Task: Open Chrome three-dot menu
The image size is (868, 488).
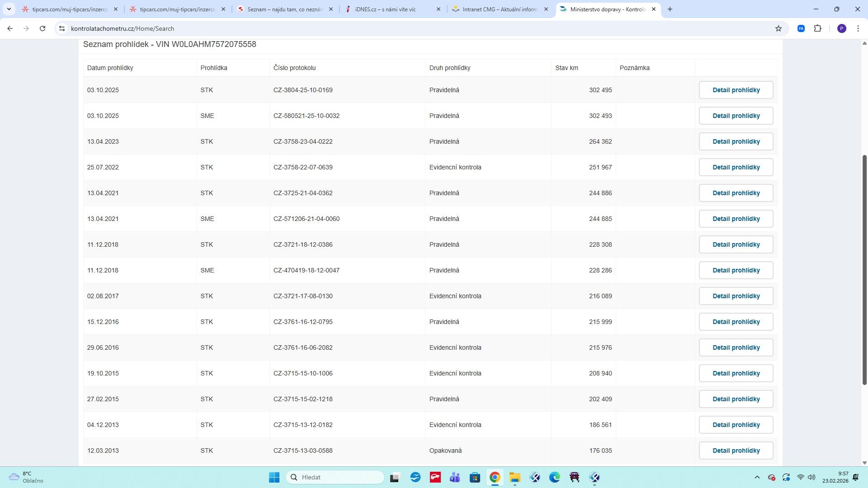Action: pyautogui.click(x=858, y=28)
